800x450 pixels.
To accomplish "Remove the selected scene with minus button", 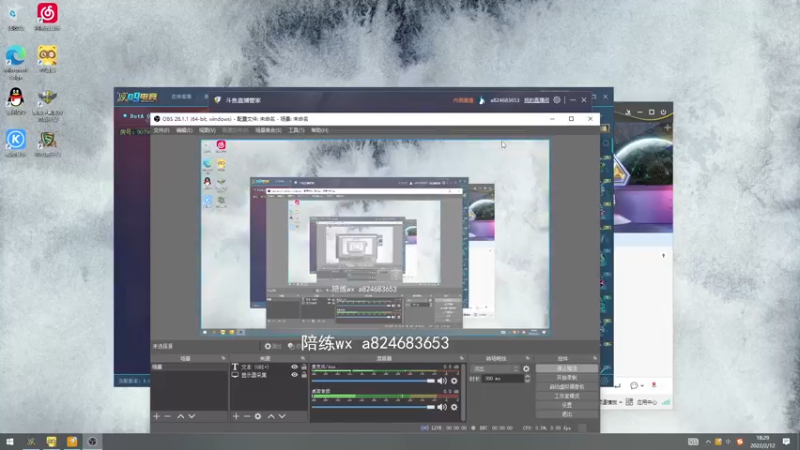I will point(167,416).
